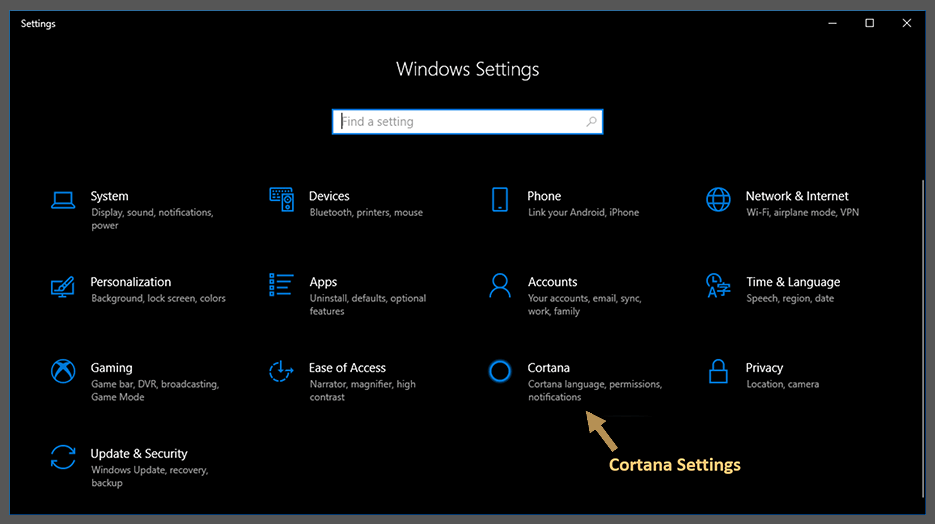Click 'Narrator, magnifier, high contrast' text
This screenshot has width=935, height=524.
[x=363, y=390]
